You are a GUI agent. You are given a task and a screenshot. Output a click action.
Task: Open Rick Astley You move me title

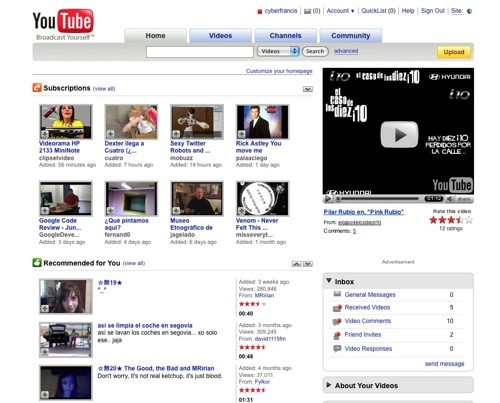[x=258, y=147]
